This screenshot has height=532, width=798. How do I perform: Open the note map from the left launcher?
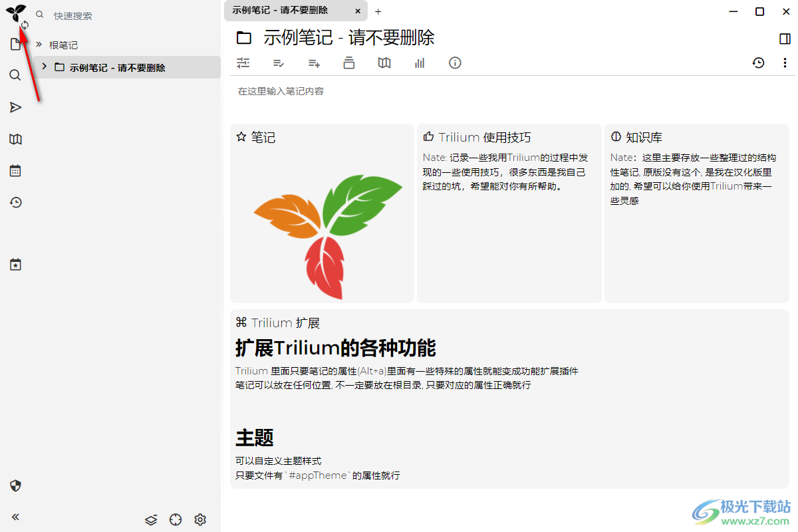pos(15,139)
